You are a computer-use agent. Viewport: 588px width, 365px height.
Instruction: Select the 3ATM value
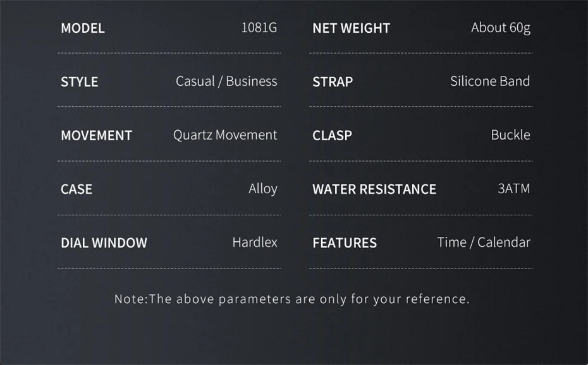513,189
